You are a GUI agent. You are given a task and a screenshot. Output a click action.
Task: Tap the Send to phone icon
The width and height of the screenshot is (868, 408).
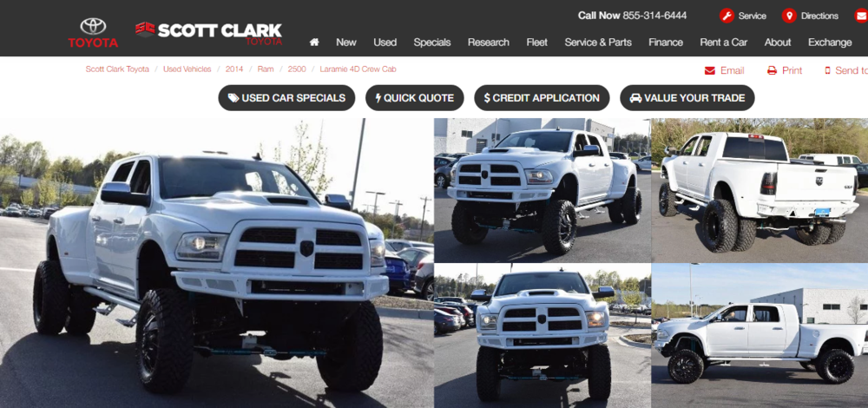tap(827, 70)
